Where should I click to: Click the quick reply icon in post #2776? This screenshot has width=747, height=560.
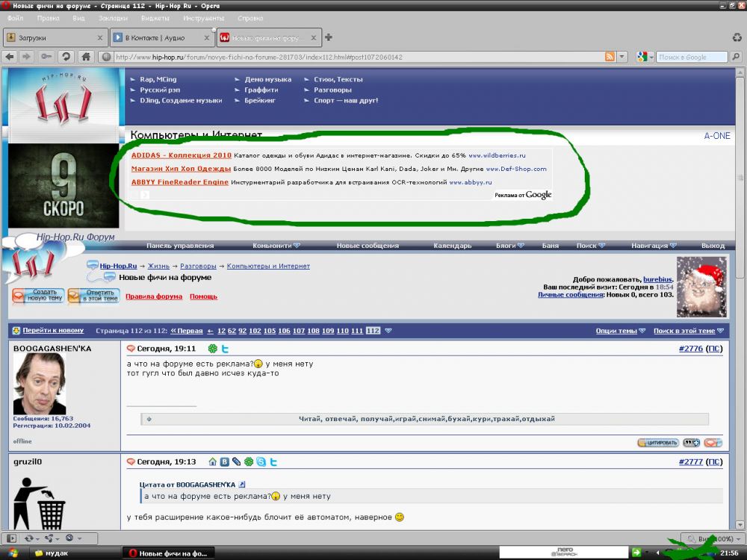(713, 442)
